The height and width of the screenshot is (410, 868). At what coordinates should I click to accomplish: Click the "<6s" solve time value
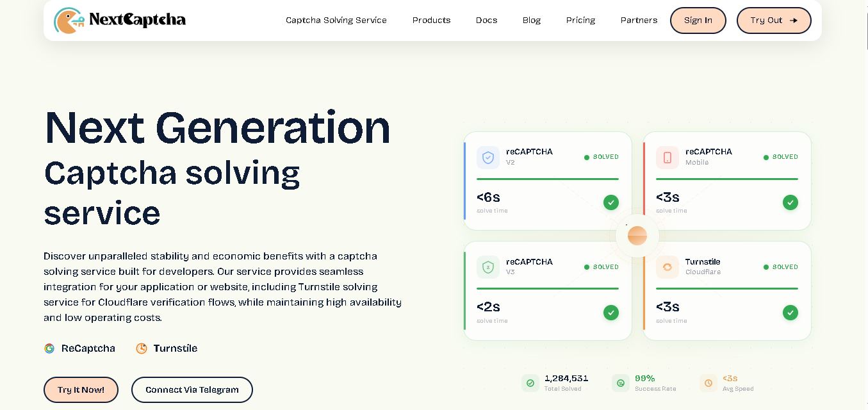[488, 197]
